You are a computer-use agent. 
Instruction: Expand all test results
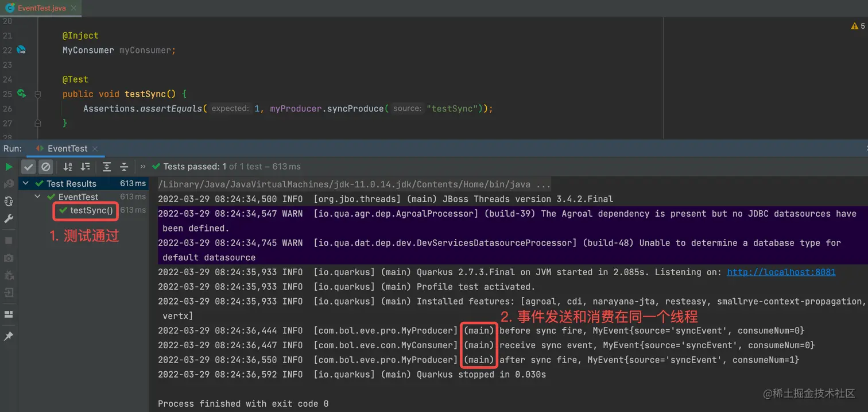(107, 167)
